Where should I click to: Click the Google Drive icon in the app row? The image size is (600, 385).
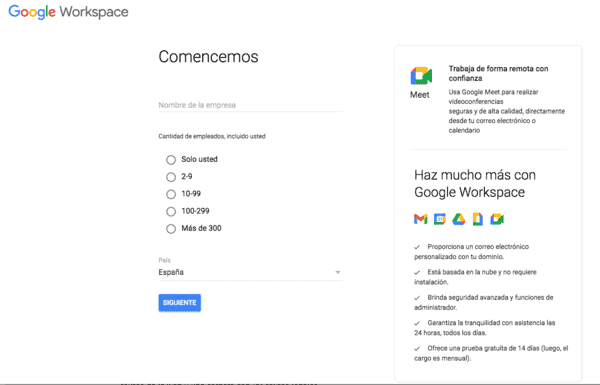pos(459,219)
